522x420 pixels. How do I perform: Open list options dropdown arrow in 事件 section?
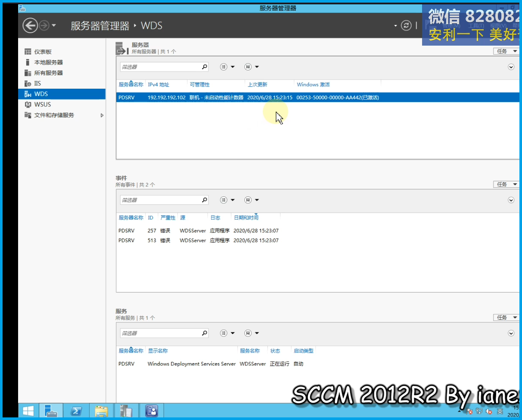pos(233,200)
